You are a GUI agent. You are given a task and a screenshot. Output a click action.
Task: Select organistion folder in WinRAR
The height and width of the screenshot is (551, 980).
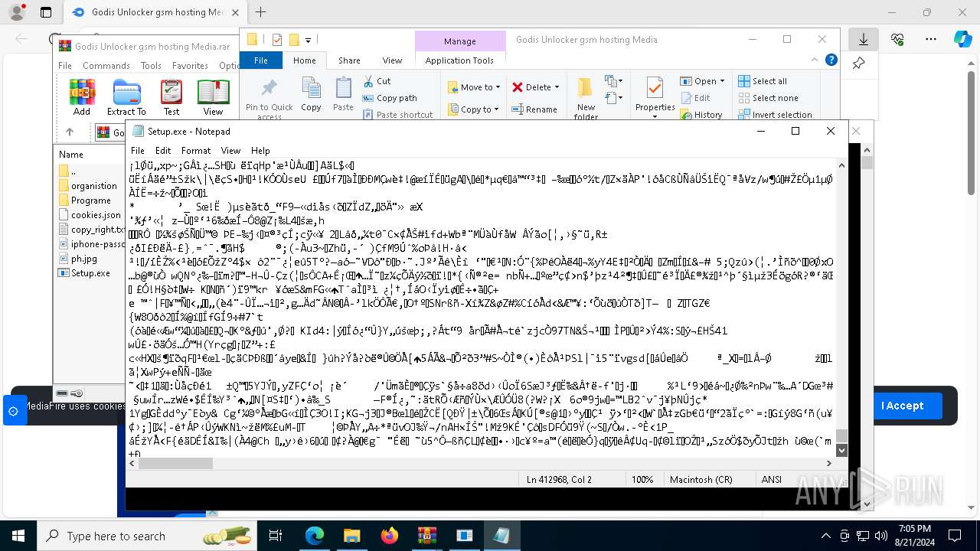[94, 186]
